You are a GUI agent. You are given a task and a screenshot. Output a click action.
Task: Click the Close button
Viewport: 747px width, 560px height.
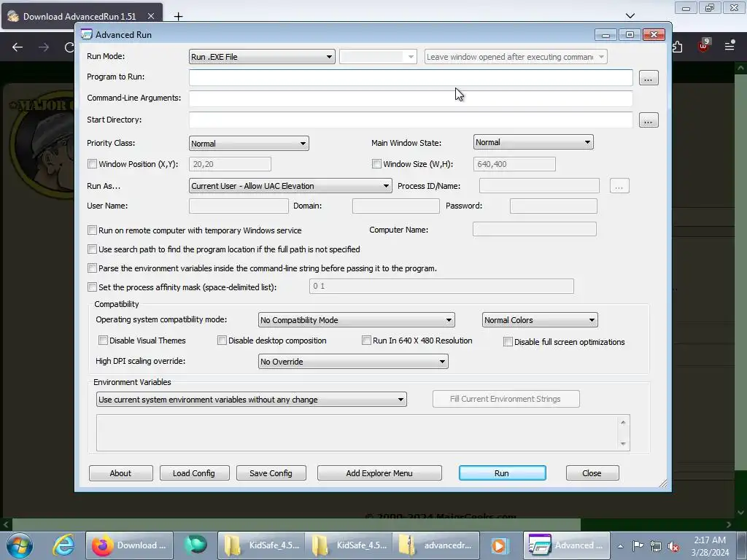pos(592,472)
